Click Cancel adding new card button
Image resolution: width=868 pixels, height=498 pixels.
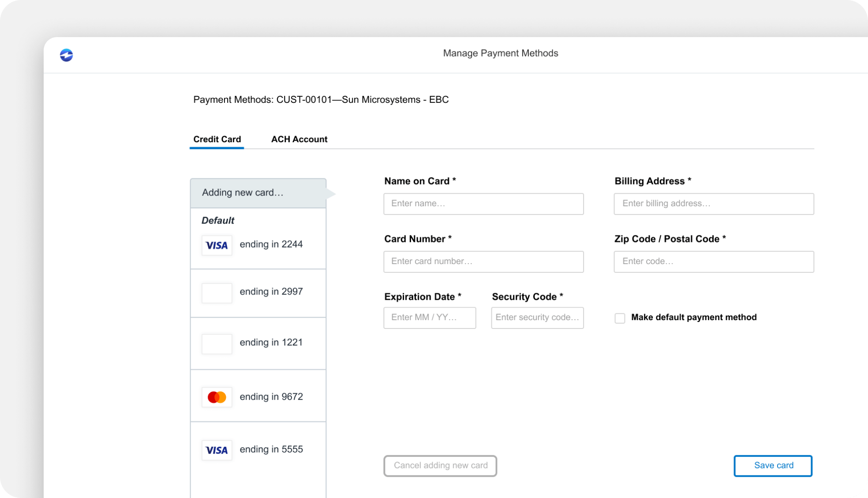tap(440, 465)
